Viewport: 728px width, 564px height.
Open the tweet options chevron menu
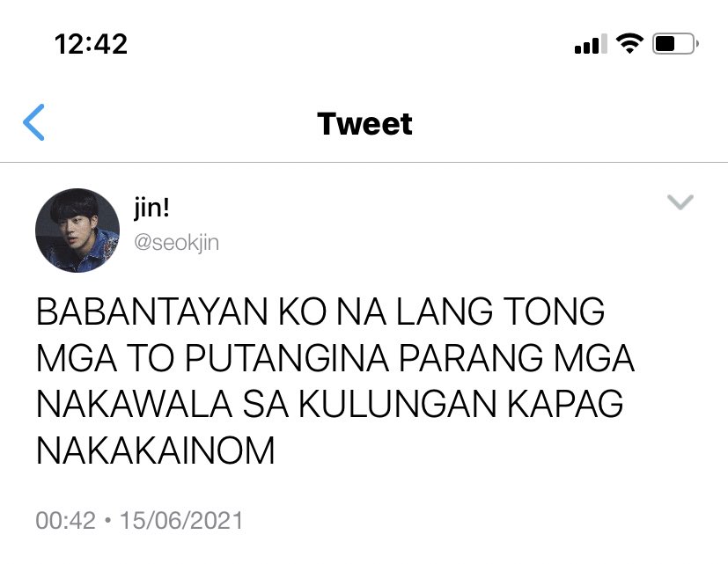[x=680, y=201]
